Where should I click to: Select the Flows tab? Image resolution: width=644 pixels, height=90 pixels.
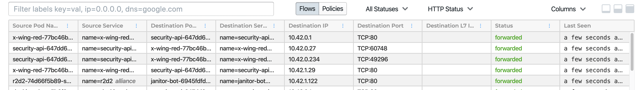click(x=307, y=9)
